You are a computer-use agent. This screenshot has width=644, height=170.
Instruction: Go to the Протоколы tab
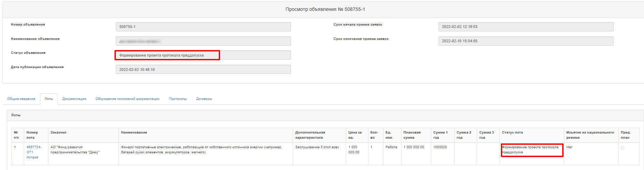[x=178, y=99]
